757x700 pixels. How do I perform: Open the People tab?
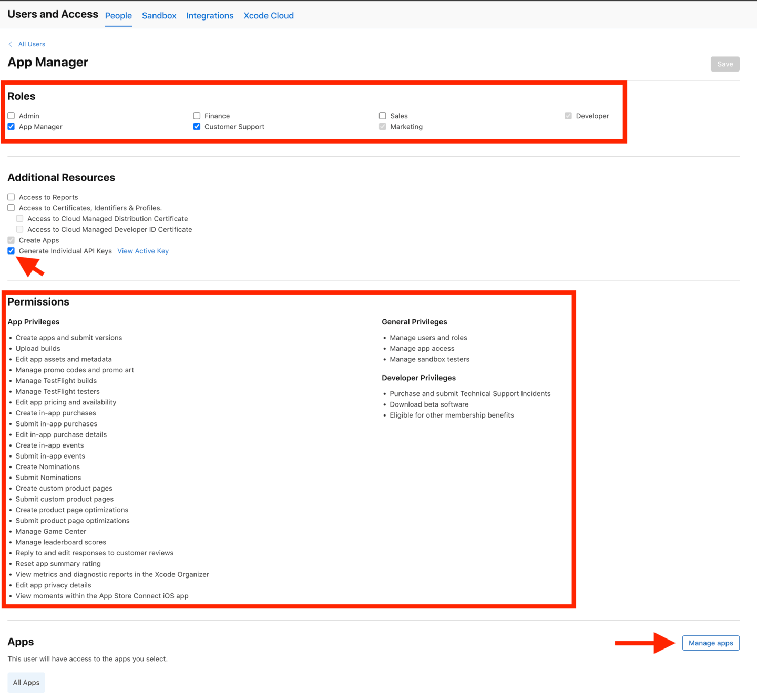pyautogui.click(x=118, y=16)
